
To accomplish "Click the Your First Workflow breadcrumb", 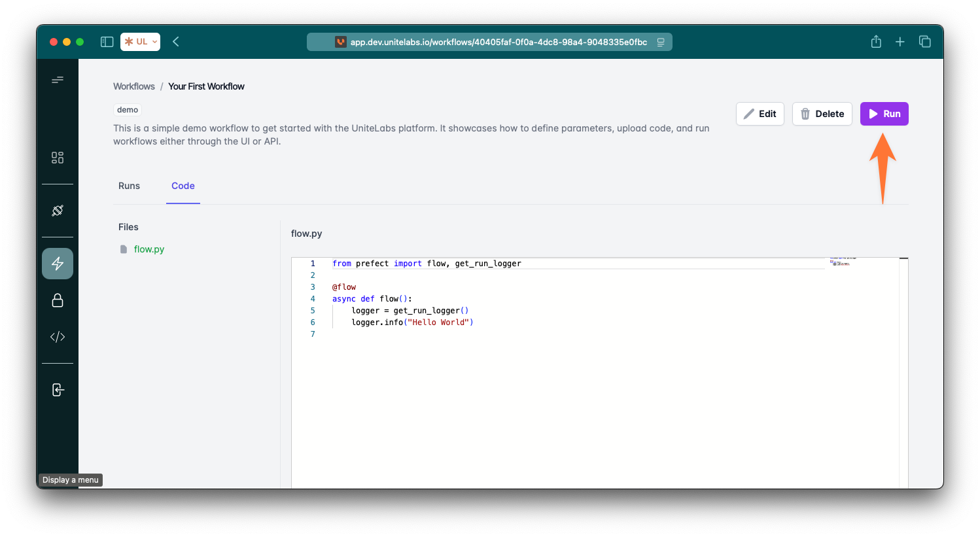I will coord(206,86).
